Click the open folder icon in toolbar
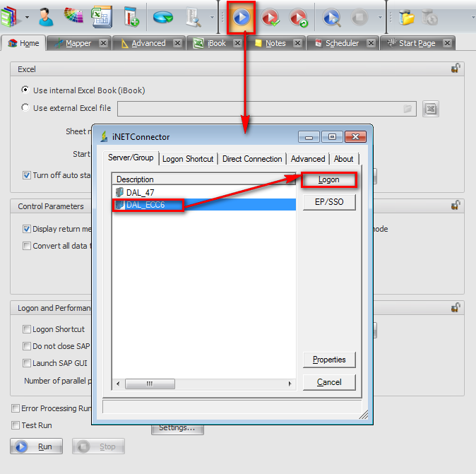The width and height of the screenshot is (476, 474). click(407, 18)
